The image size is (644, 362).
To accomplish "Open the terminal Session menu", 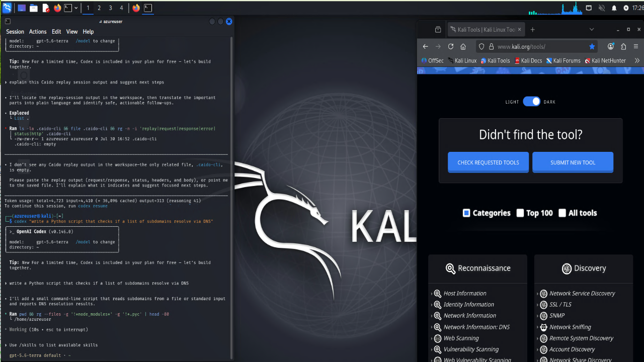I will pyautogui.click(x=15, y=32).
